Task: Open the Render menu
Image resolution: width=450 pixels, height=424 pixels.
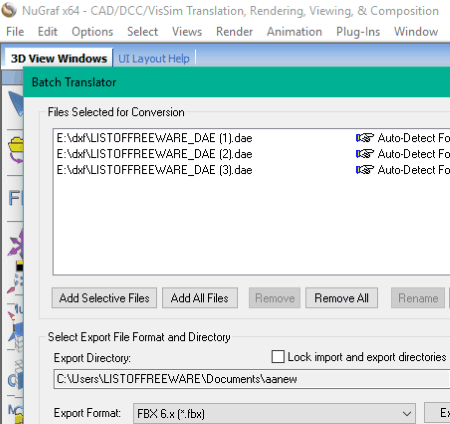Action: click(x=234, y=32)
